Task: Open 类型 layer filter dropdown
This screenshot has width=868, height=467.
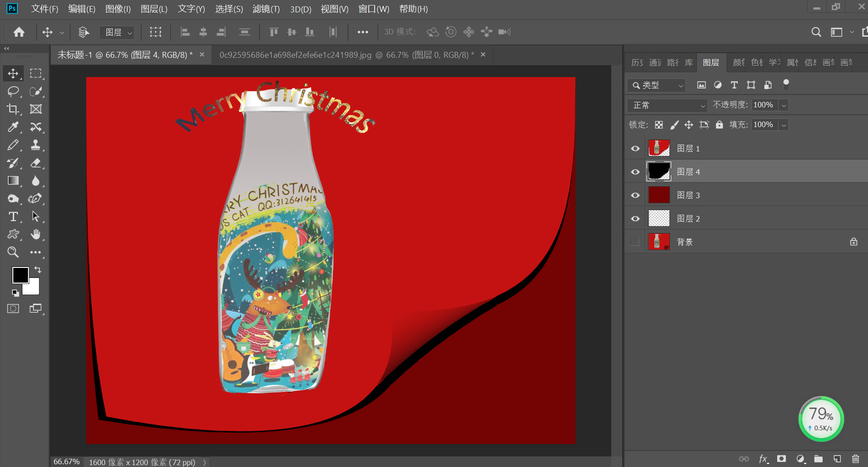Action: pyautogui.click(x=656, y=85)
